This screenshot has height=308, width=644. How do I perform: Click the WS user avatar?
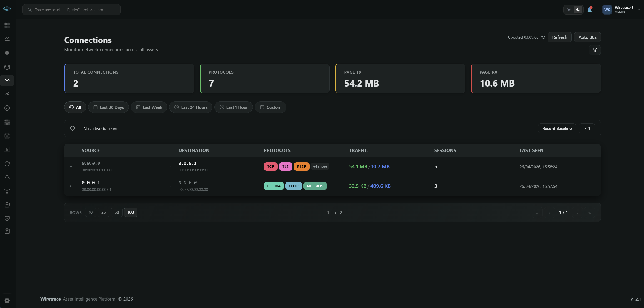pos(607,10)
